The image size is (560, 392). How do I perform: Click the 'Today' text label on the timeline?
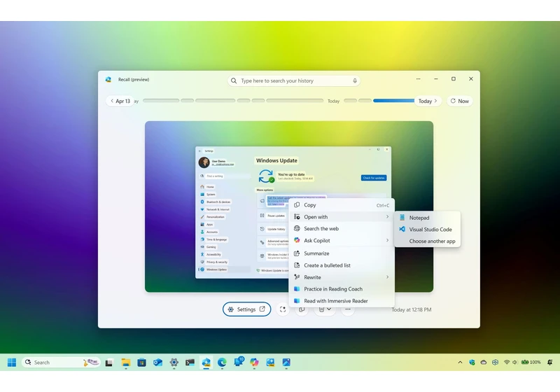pos(334,101)
